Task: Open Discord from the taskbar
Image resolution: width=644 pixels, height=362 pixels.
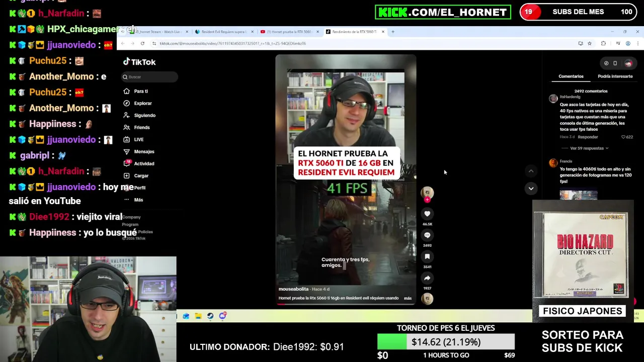Action: pos(222,316)
